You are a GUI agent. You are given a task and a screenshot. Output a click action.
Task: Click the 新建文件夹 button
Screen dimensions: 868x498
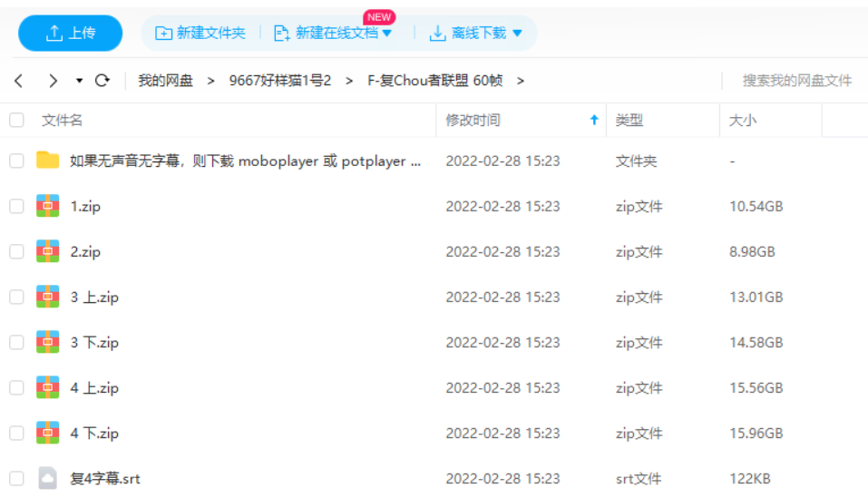click(x=200, y=33)
